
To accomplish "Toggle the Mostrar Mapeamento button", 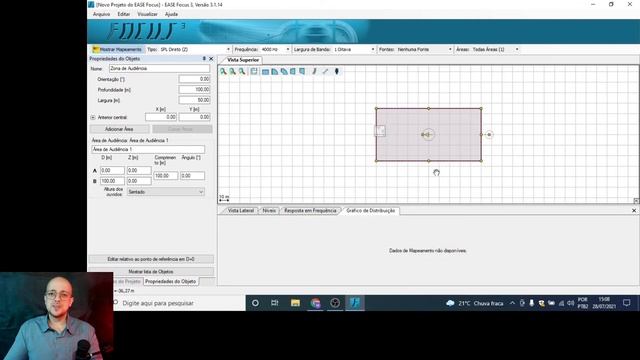I will (x=118, y=49).
